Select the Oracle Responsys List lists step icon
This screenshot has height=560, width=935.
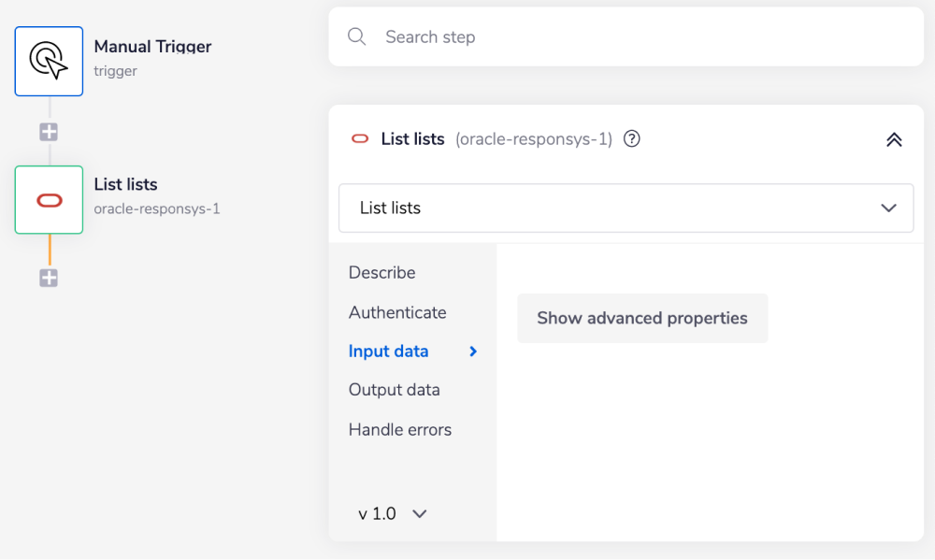49,199
